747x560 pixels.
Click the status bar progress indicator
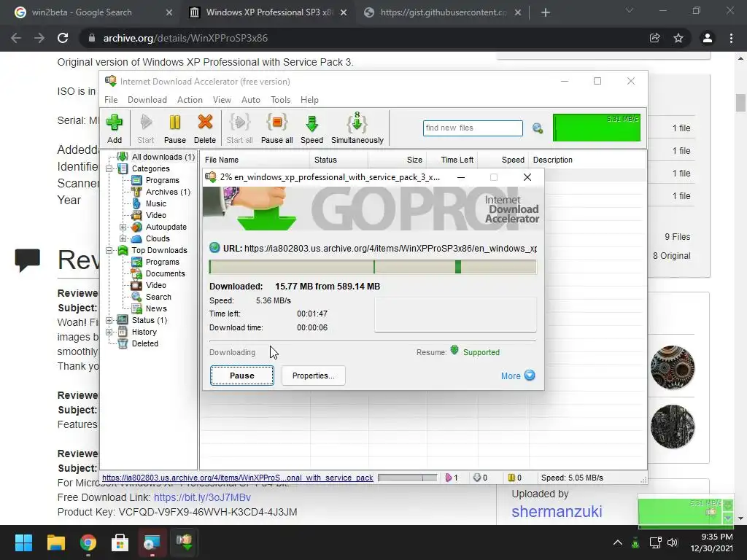coord(408,478)
